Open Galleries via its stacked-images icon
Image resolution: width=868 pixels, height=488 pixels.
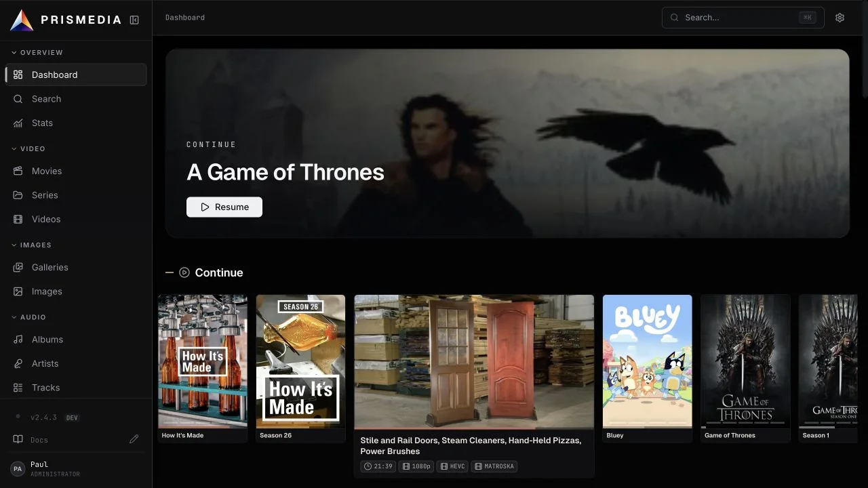point(18,268)
